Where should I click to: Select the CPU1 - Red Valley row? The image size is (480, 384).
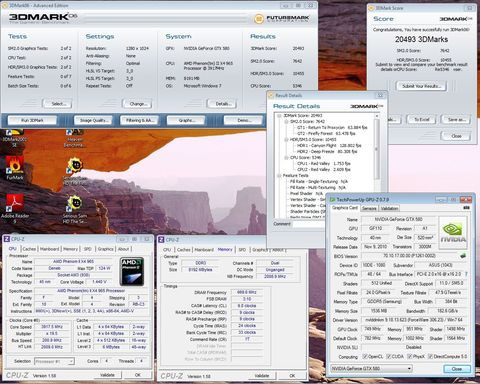click(x=324, y=163)
